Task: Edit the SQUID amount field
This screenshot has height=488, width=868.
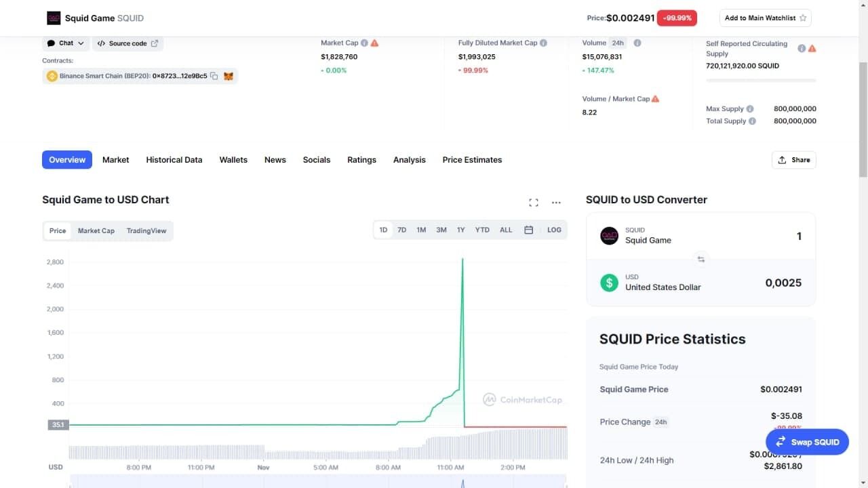Action: (x=799, y=236)
